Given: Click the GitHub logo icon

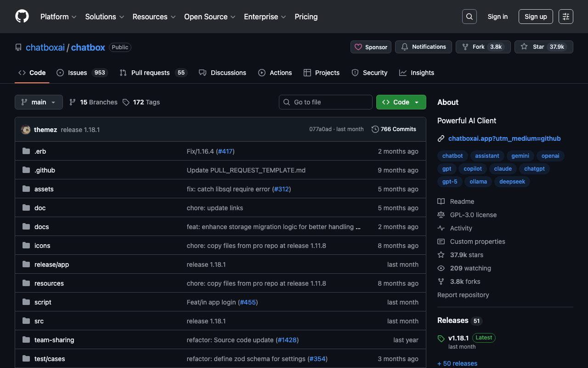Looking at the screenshot, I should [x=22, y=17].
